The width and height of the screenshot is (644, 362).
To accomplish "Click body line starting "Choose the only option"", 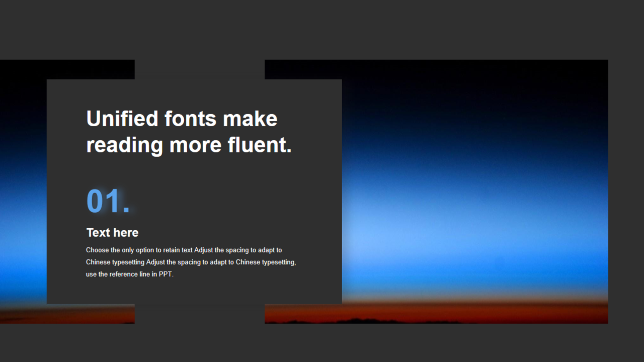I will pos(184,250).
